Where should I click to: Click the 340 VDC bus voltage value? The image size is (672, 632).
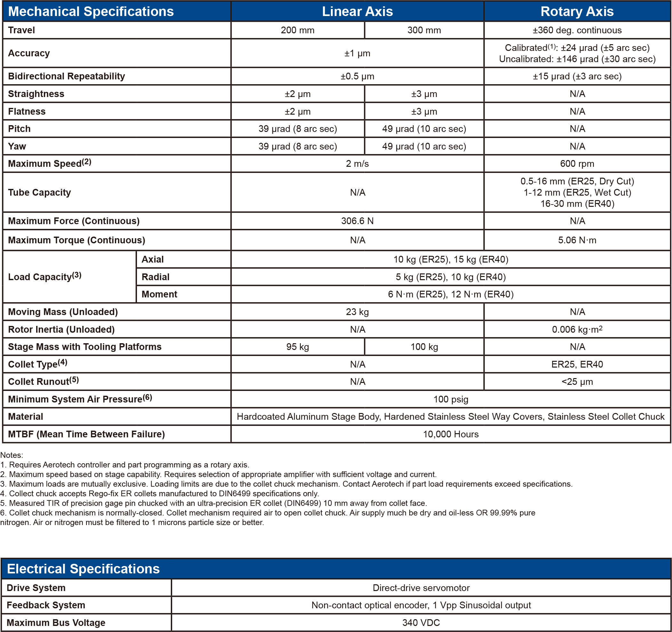(421, 622)
